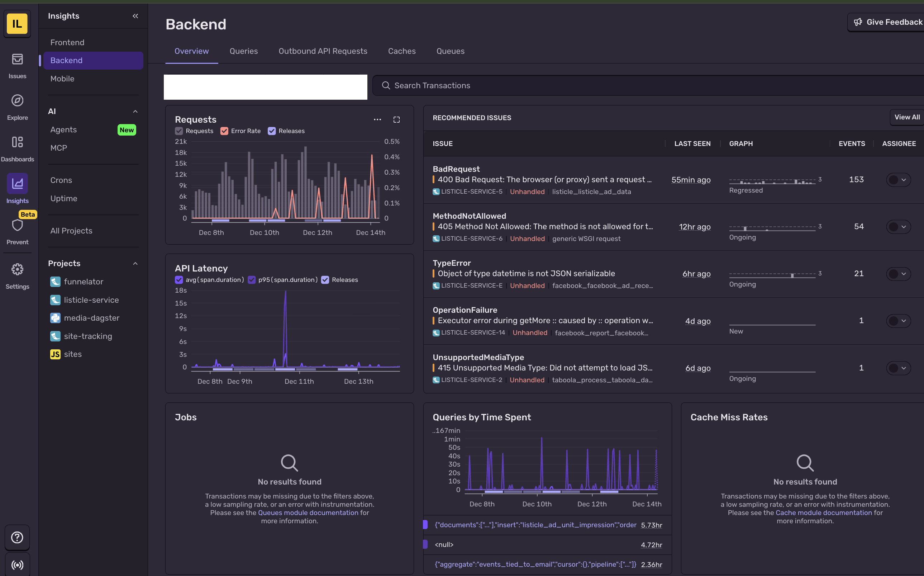This screenshot has height=576, width=924.
Task: Click the help question mark icon
Action: (17, 537)
